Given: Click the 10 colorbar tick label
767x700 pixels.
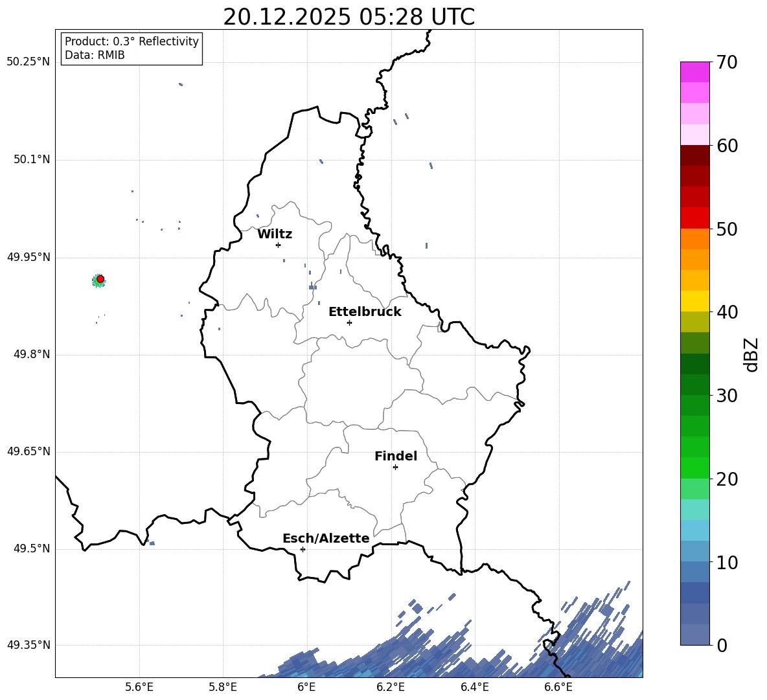Looking at the screenshot, I should pos(727,563).
